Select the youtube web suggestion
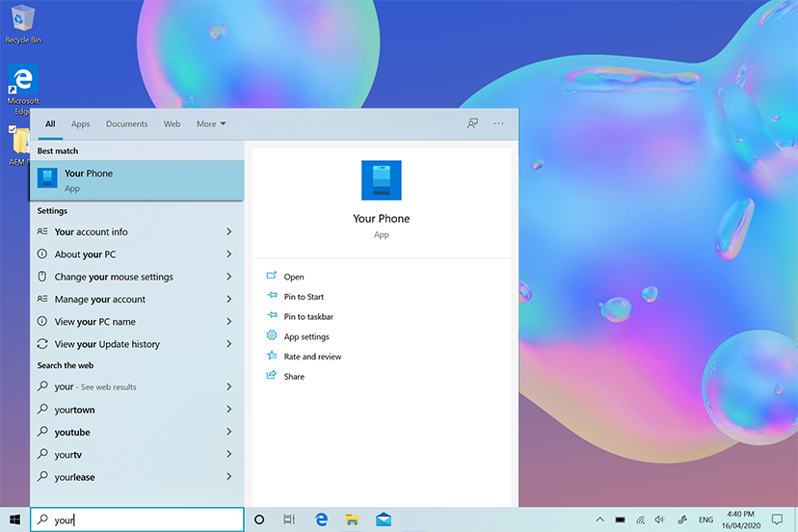798x532 pixels. click(137, 432)
